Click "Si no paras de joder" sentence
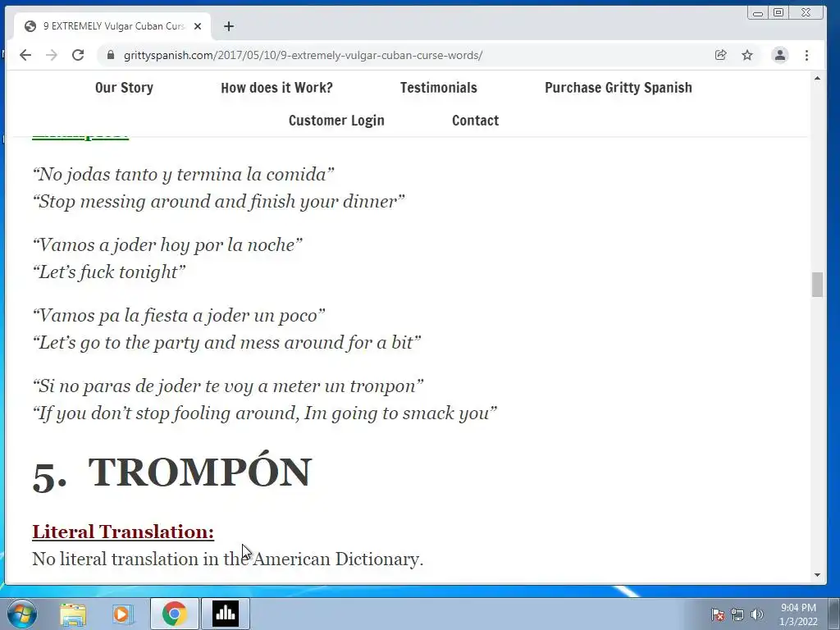The height and width of the screenshot is (630, 840). [x=228, y=386]
